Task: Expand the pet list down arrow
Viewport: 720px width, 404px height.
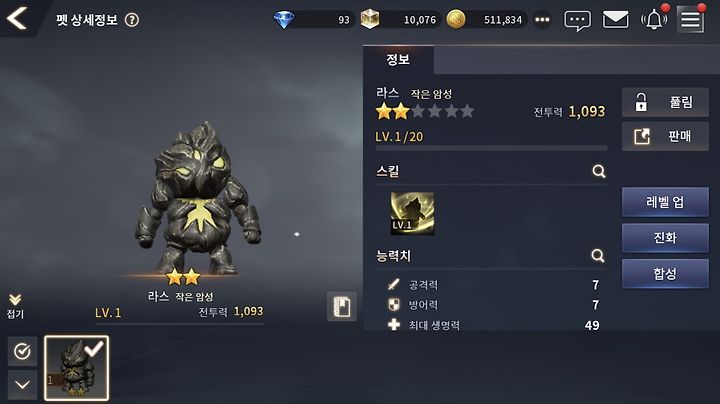Action: 22,384
